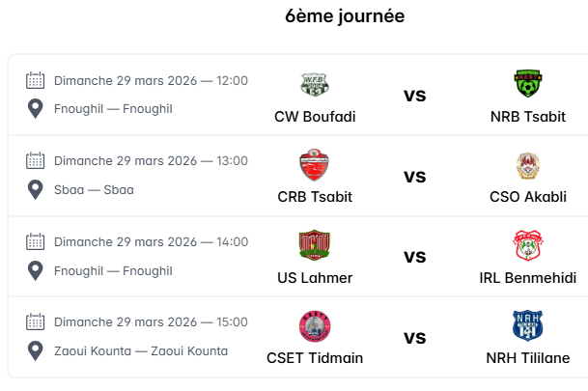Select the CRB Tsabit team name
The image size is (588, 391).
[x=315, y=197]
